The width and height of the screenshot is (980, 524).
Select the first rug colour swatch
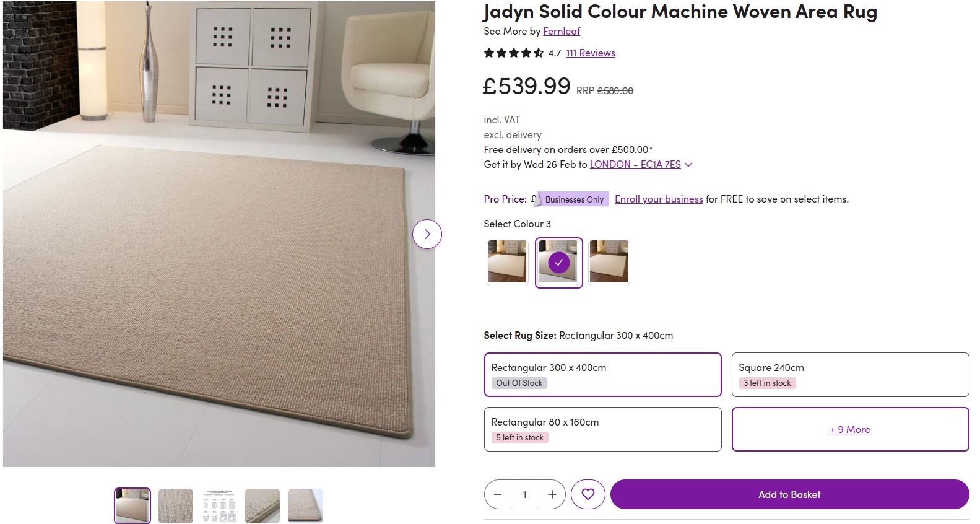(507, 263)
